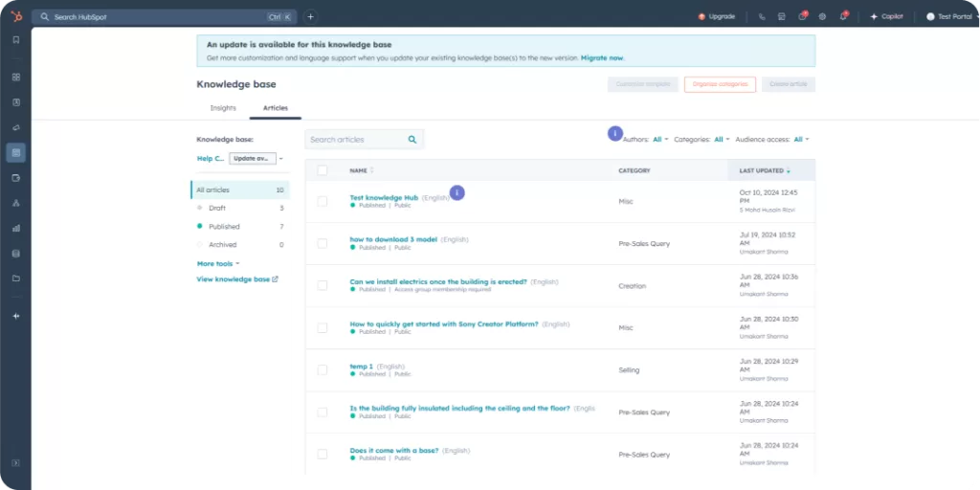Filter by Draft articles

coord(240,208)
